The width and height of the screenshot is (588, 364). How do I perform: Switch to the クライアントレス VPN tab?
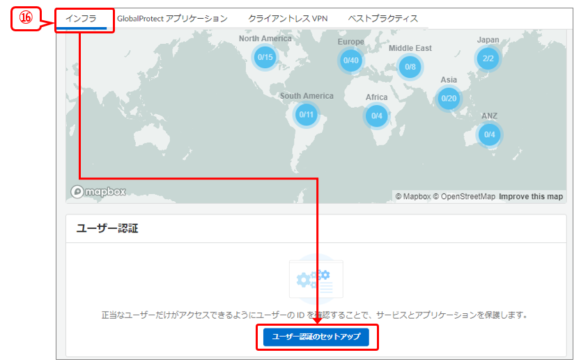click(288, 19)
